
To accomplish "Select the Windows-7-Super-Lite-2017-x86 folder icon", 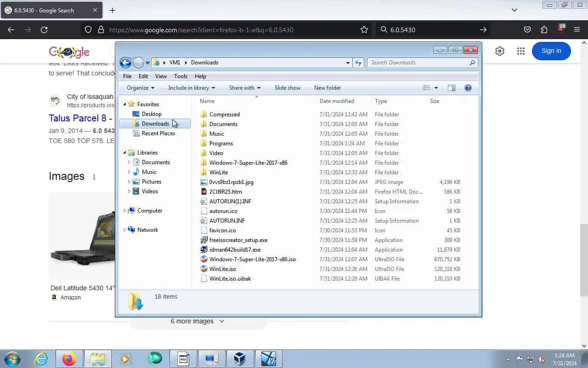I will coord(204,163).
